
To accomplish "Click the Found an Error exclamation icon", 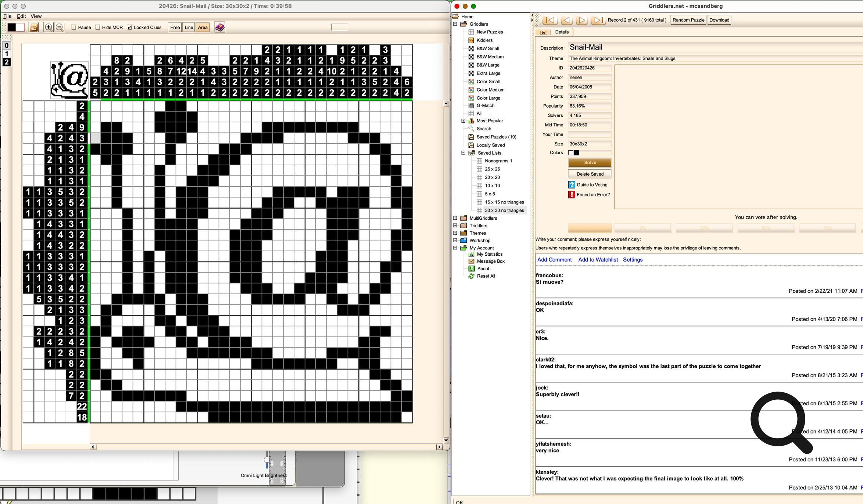I will pyautogui.click(x=572, y=195).
